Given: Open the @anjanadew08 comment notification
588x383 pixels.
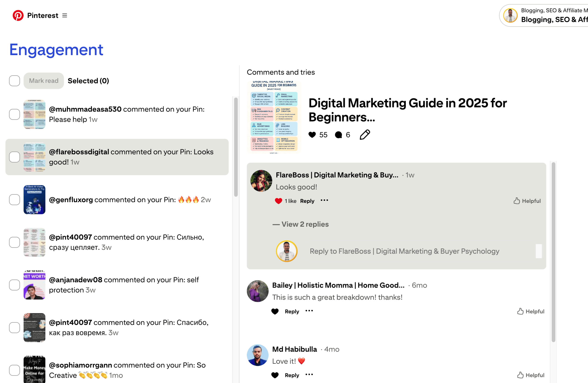Looking at the screenshot, I should 124,285.
